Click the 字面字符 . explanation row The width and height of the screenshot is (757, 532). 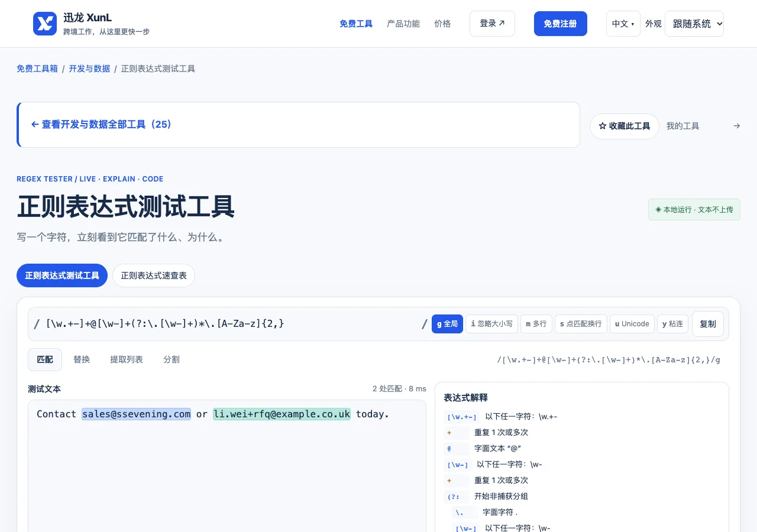pyautogui.click(x=586, y=512)
